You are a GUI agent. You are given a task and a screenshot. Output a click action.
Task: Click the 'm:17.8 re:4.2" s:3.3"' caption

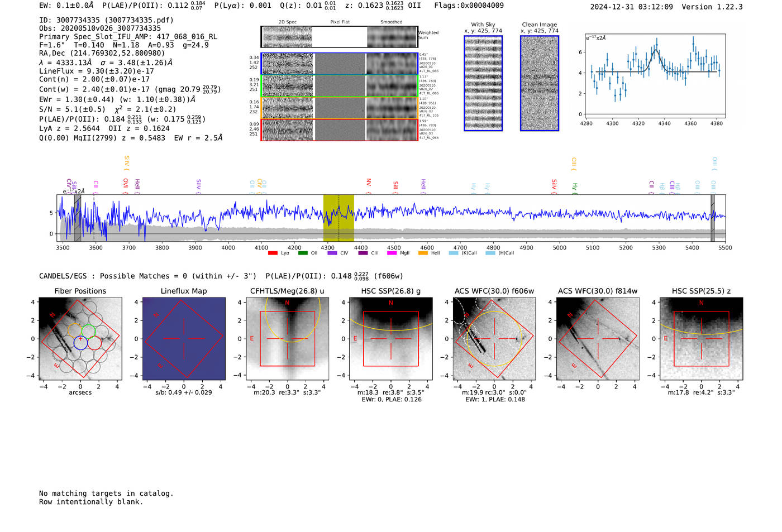(x=702, y=392)
